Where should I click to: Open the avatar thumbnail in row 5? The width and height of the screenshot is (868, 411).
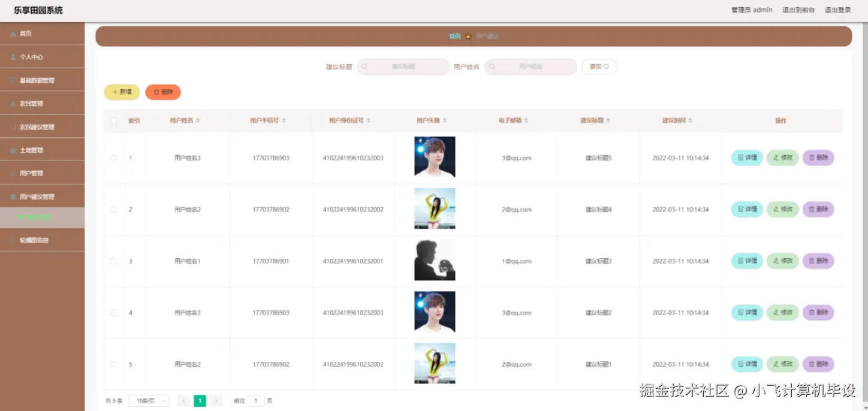pos(435,363)
